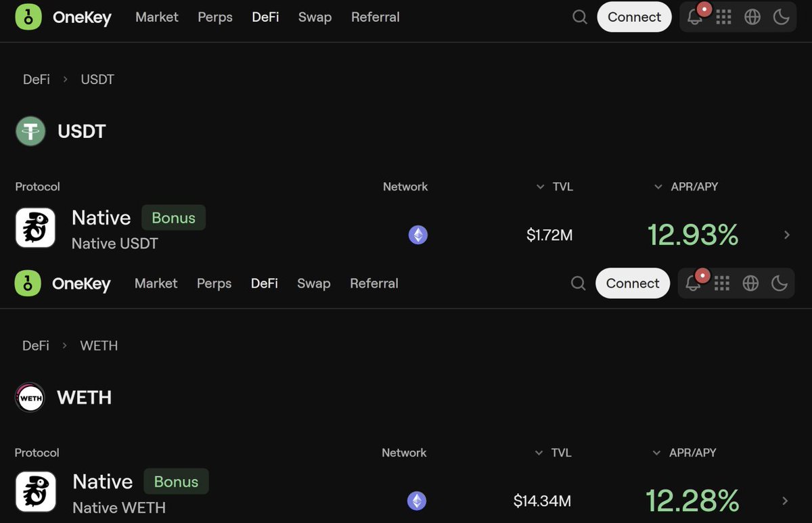Select the USDT Tether token icon
812x523 pixels.
[x=30, y=131]
